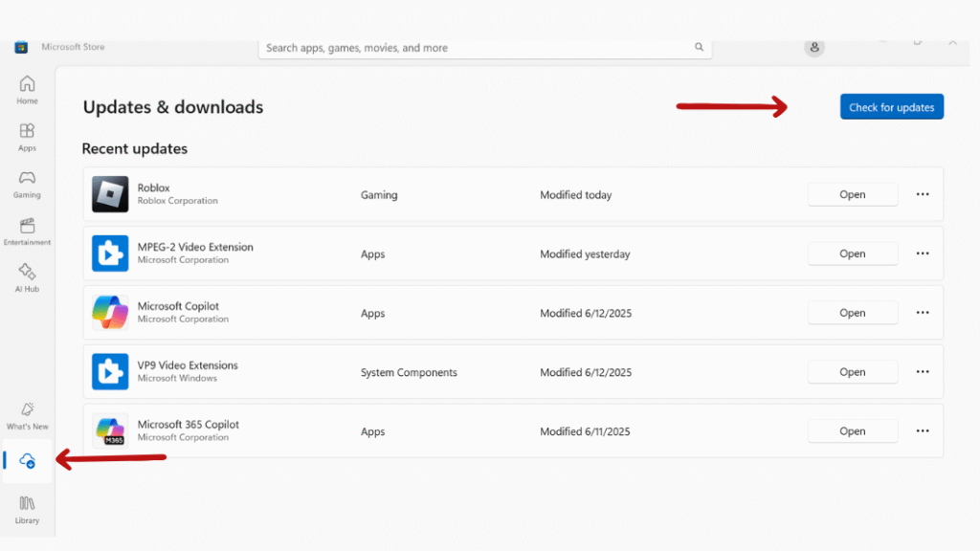Go to Home in the sidebar
The image size is (980, 551).
click(x=27, y=90)
